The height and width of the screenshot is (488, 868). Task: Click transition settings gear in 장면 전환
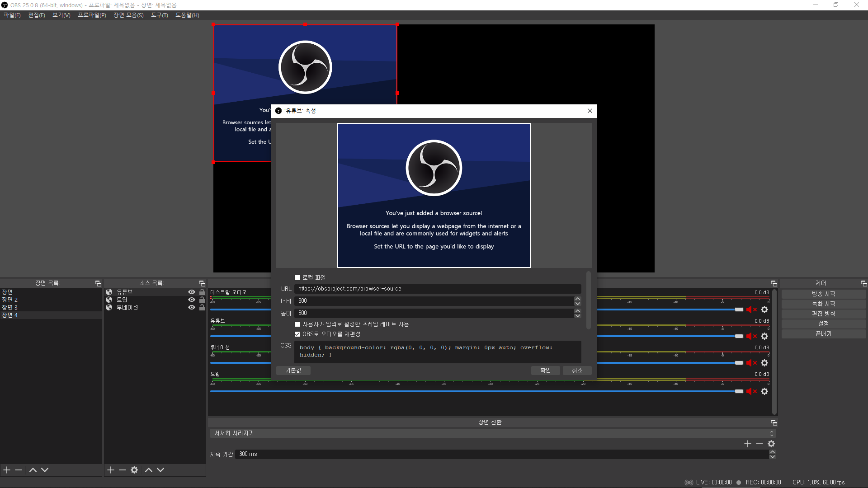(x=771, y=444)
